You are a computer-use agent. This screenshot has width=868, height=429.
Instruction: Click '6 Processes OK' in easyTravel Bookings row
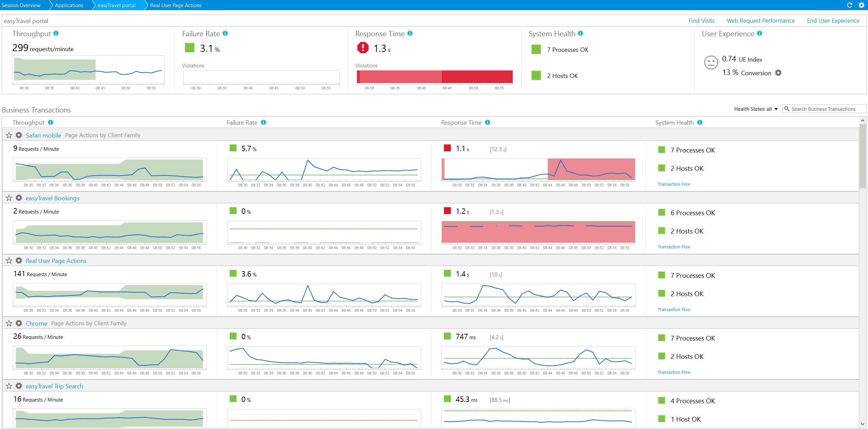pyautogui.click(x=692, y=213)
